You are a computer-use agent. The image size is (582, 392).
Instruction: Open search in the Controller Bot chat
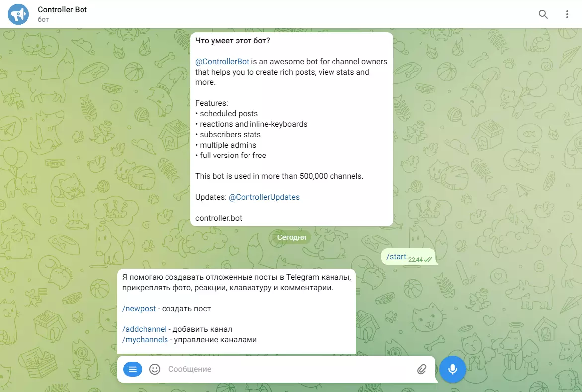(543, 14)
